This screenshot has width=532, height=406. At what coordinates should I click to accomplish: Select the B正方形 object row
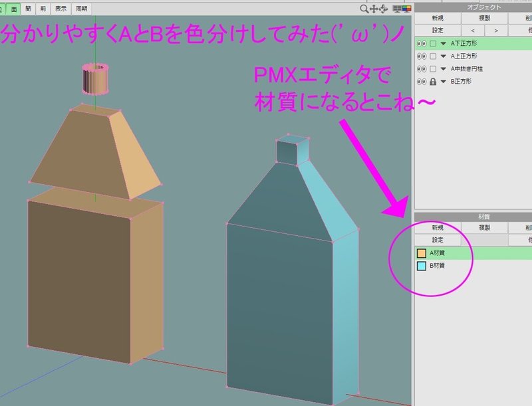point(473,82)
